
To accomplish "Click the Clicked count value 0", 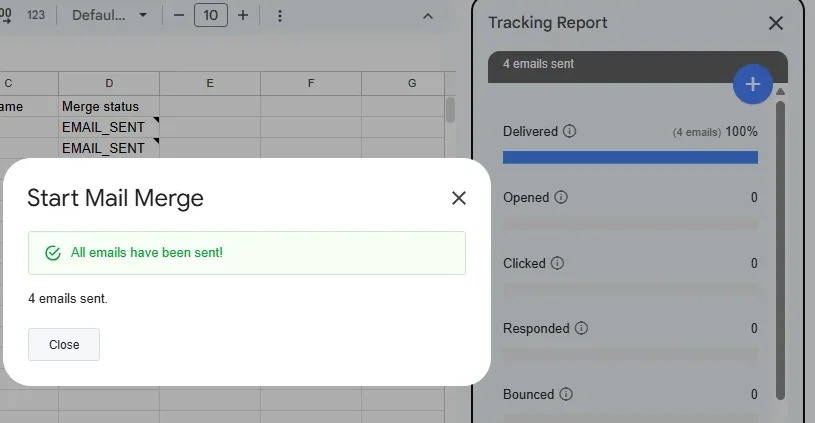I will [754, 263].
